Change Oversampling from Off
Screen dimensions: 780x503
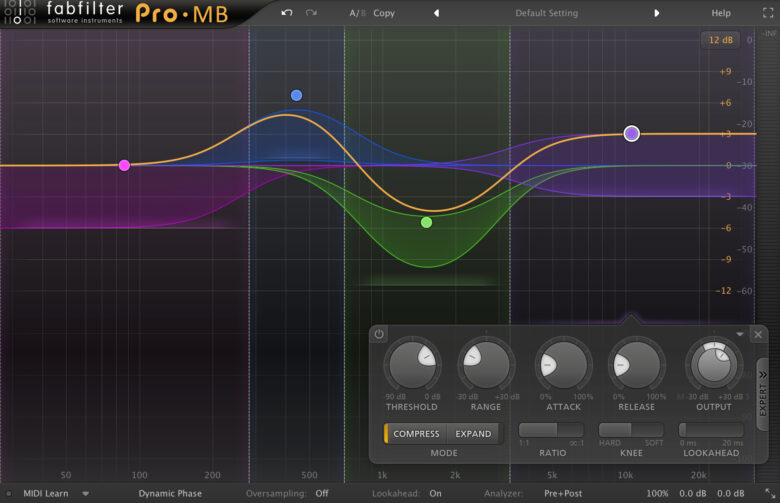(x=322, y=494)
